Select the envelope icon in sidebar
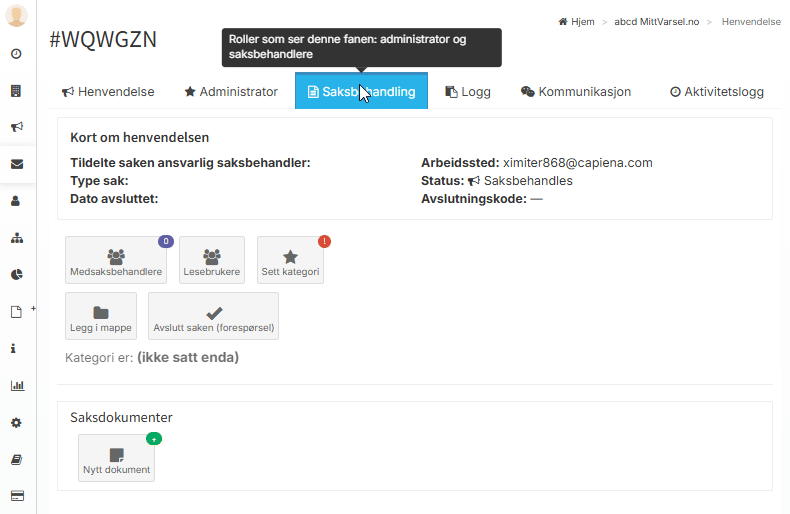The image size is (790, 514). (x=16, y=164)
